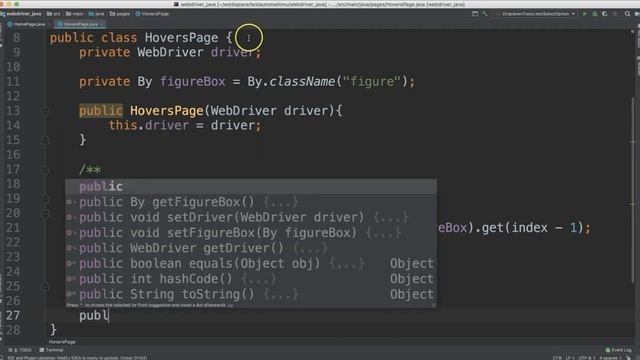Click the project structure window icon in toolbar
The width and height of the screenshot is (640, 360).
tap(475, 14)
